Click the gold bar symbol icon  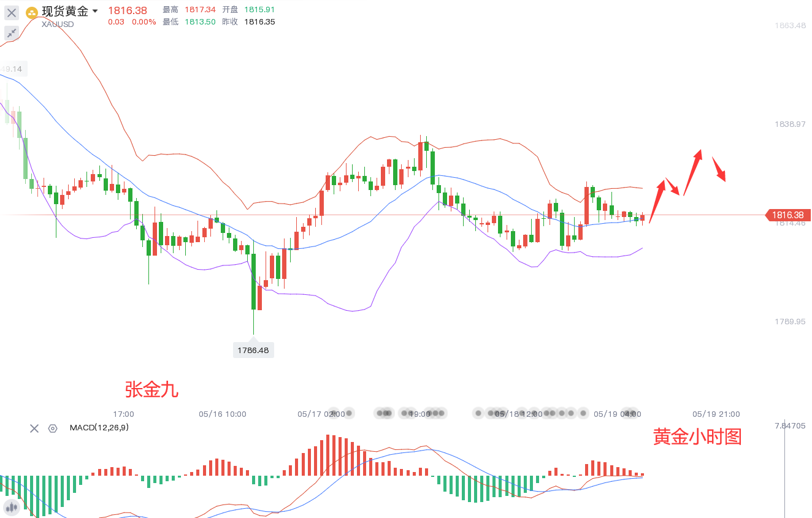[31, 12]
